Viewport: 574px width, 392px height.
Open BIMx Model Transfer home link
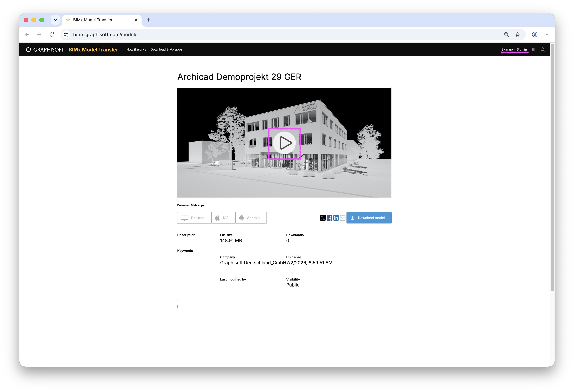point(93,50)
